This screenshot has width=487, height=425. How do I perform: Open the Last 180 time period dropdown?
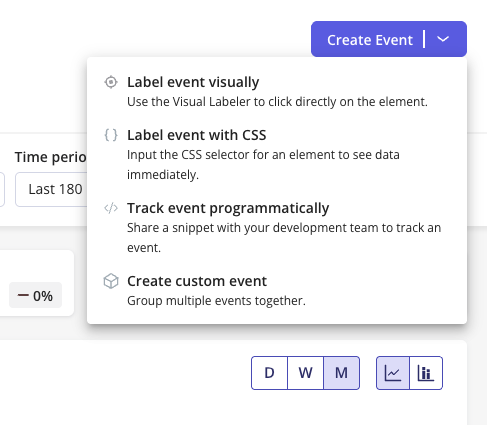[x=51, y=189]
